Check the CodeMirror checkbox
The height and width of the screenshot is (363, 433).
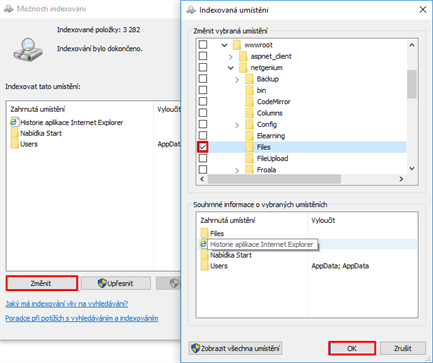(203, 101)
